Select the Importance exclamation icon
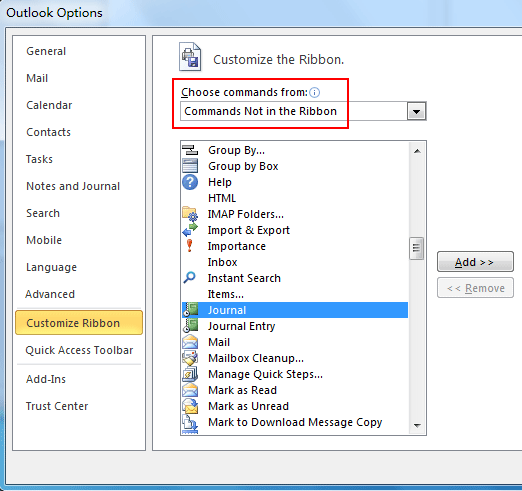 [189, 246]
